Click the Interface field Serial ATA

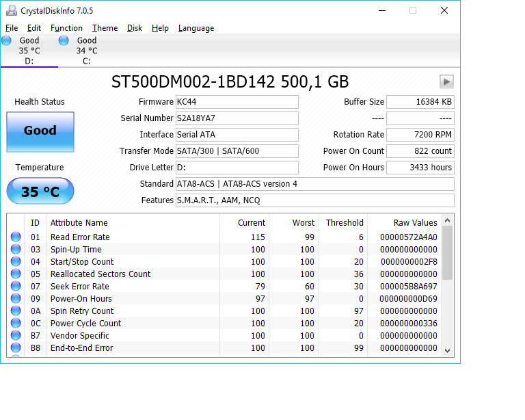(x=237, y=135)
